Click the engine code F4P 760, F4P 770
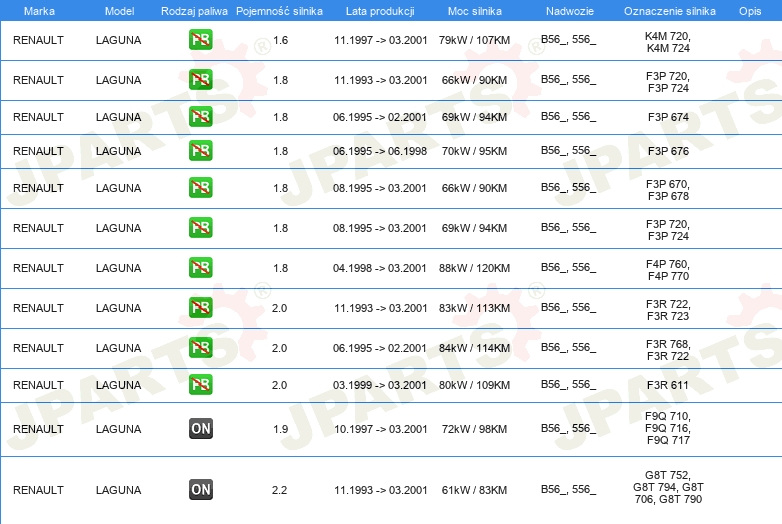 pyautogui.click(x=668, y=270)
